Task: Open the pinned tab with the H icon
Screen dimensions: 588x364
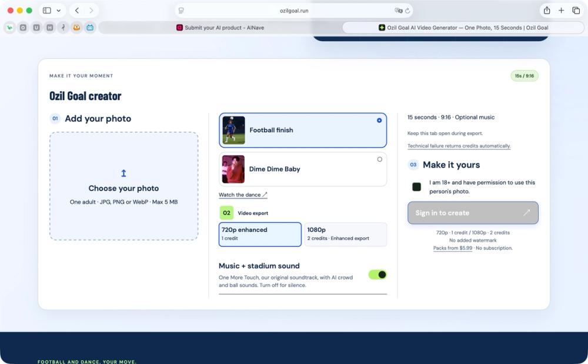Action: tap(50, 28)
